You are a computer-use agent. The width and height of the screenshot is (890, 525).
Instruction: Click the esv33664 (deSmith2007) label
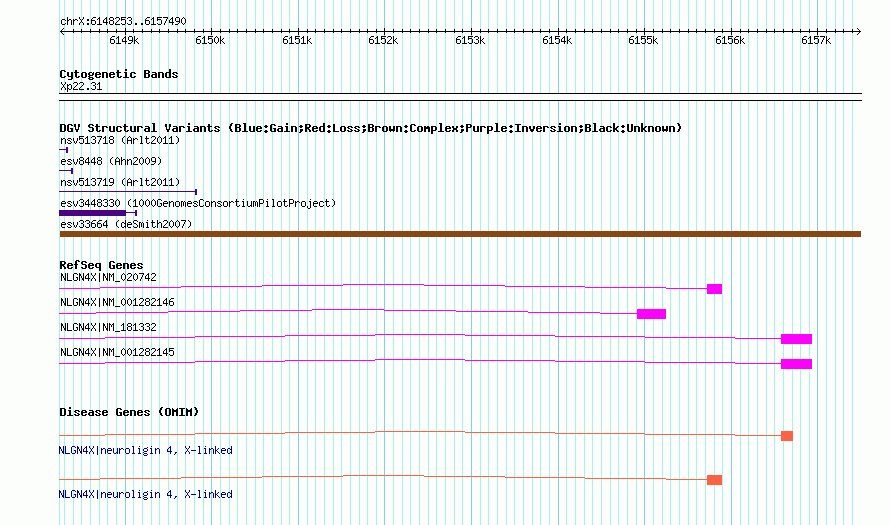point(126,224)
